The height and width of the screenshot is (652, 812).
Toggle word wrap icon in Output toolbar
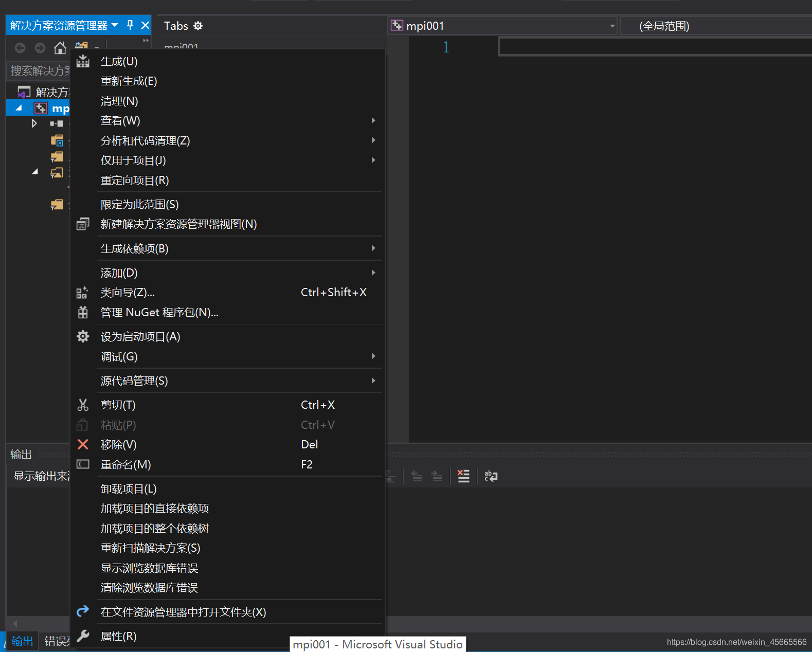click(491, 476)
